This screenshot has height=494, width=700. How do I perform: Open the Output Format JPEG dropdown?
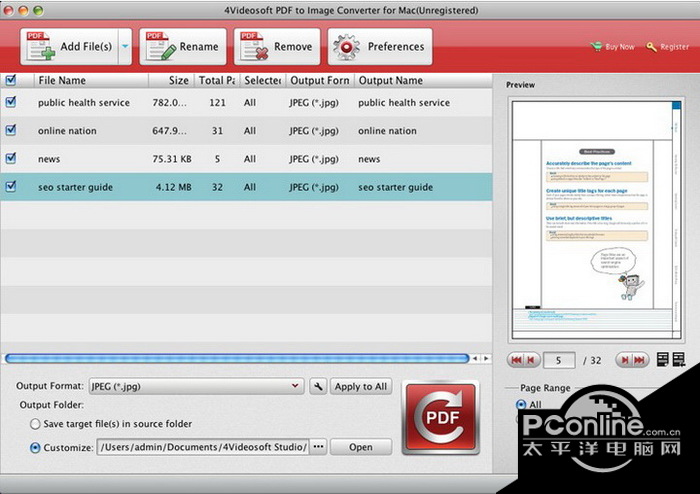coord(196,386)
